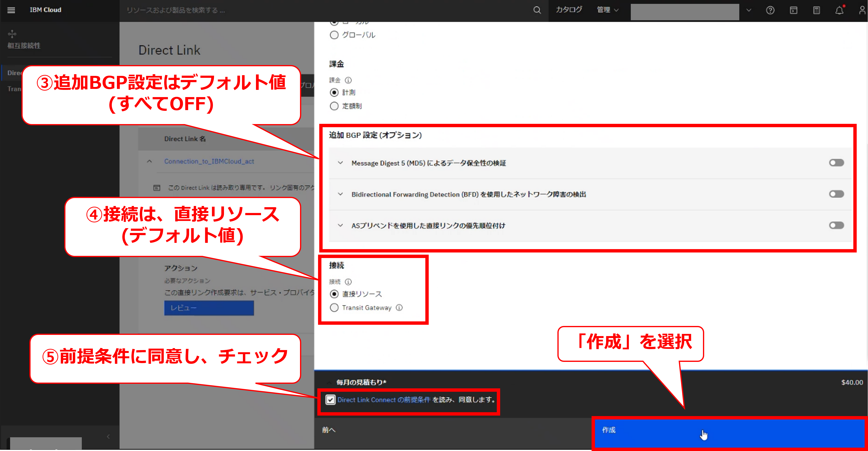Viewport: 868px width, 451px height.
Task: Open the IBM Cloud Shell icon
Action: 793,10
